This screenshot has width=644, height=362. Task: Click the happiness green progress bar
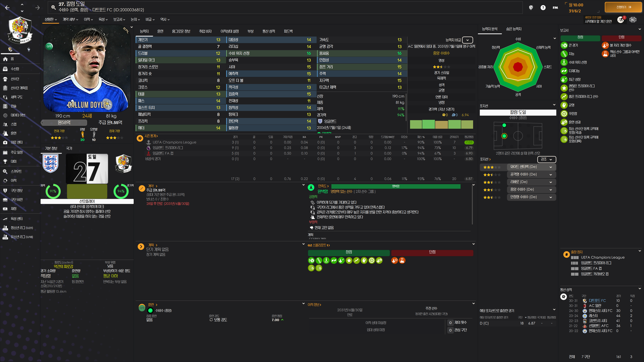(x=396, y=186)
